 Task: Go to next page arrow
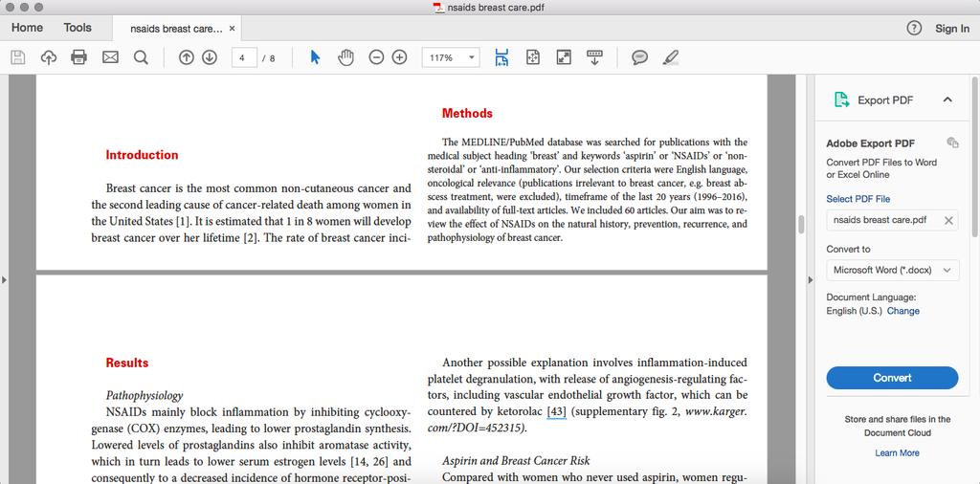pos(210,57)
